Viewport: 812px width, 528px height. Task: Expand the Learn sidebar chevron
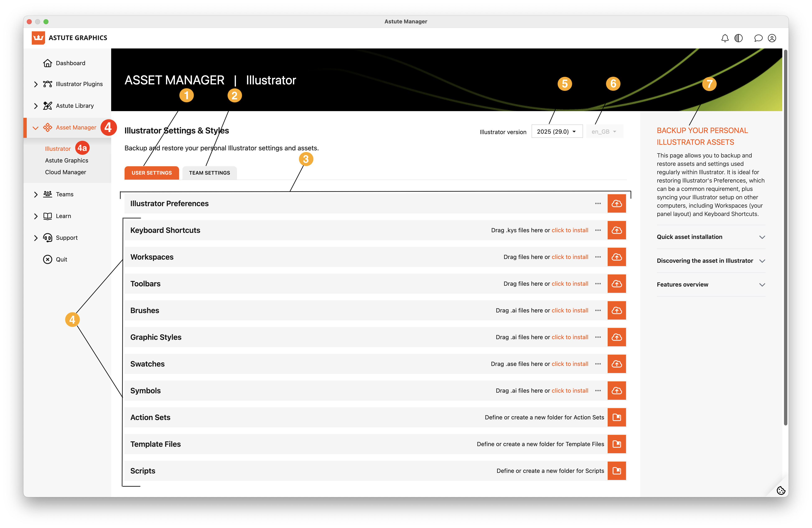[36, 216]
